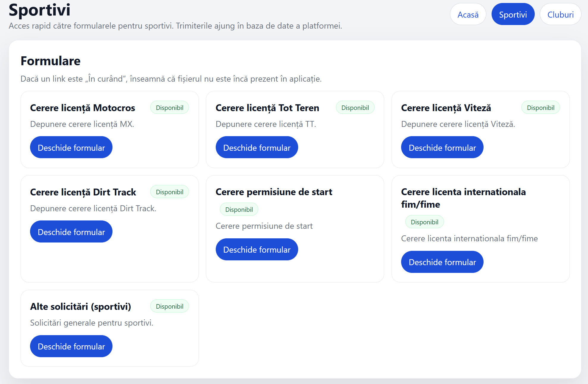This screenshot has height=384, width=588.
Task: Open the international fim/fime licence form
Action: (x=442, y=262)
